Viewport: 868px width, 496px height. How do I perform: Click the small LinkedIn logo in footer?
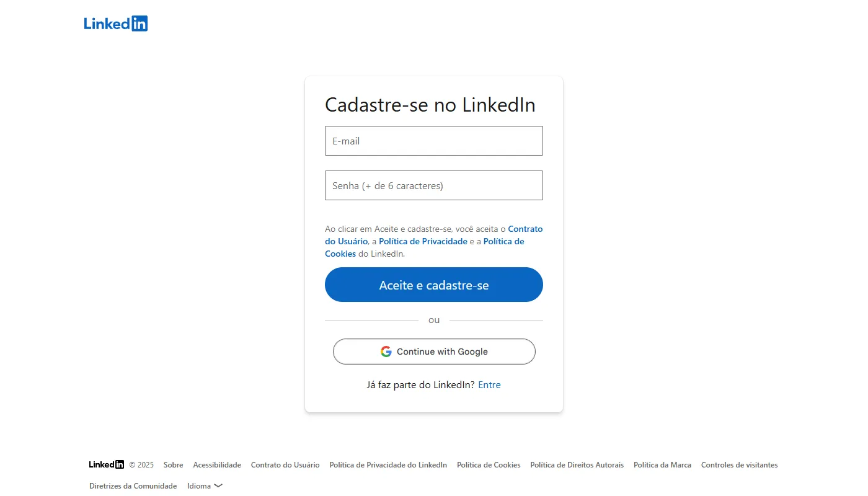(x=107, y=464)
